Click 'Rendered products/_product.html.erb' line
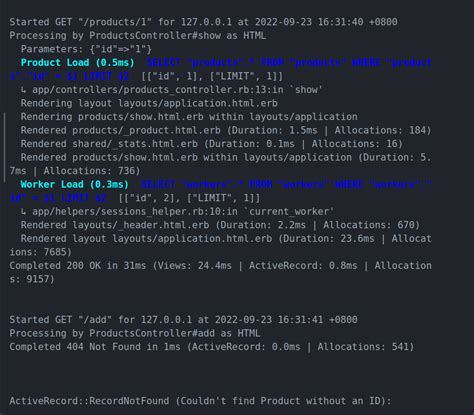Screen dimensions: 474x415 point(226,130)
